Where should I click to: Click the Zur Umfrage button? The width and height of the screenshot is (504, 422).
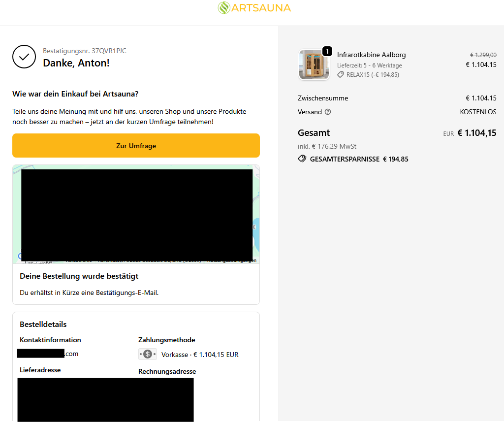[x=136, y=146]
